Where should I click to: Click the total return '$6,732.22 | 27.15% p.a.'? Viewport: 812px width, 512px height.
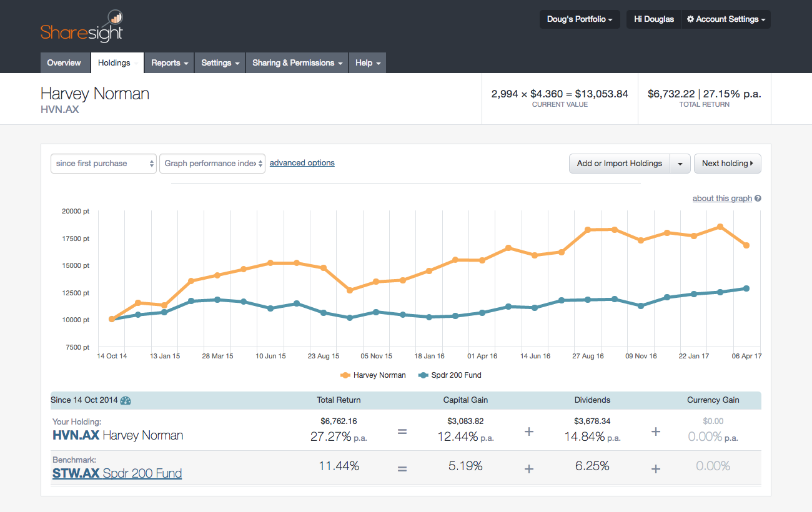(x=705, y=94)
